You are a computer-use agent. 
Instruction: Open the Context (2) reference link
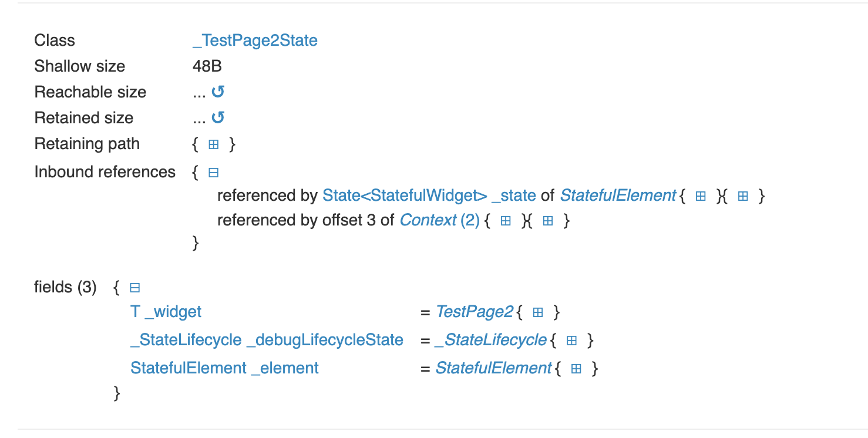439,220
